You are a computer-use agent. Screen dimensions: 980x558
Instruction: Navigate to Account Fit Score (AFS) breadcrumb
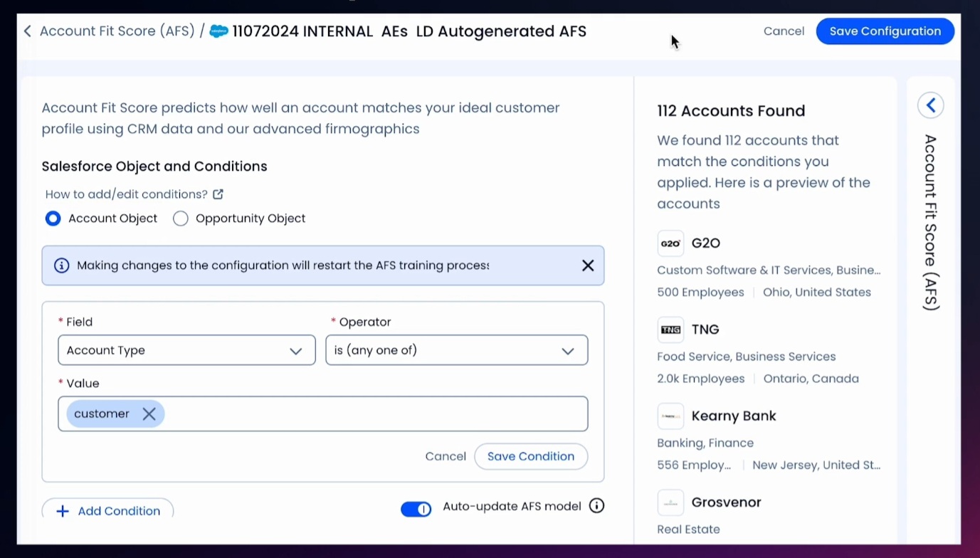pos(117,31)
